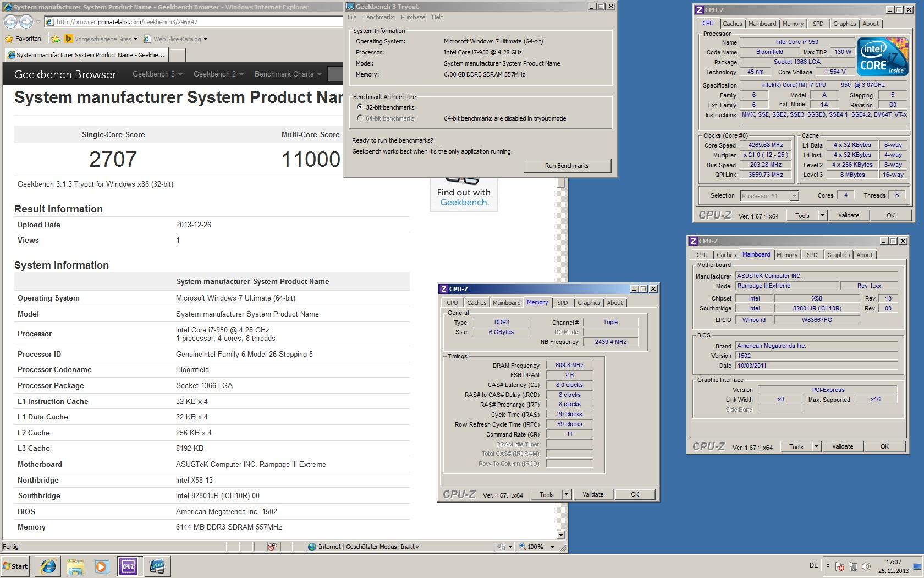
Task: Click the Bing icon beside Vorgeschlagene Sites
Action: pyautogui.click(x=69, y=39)
